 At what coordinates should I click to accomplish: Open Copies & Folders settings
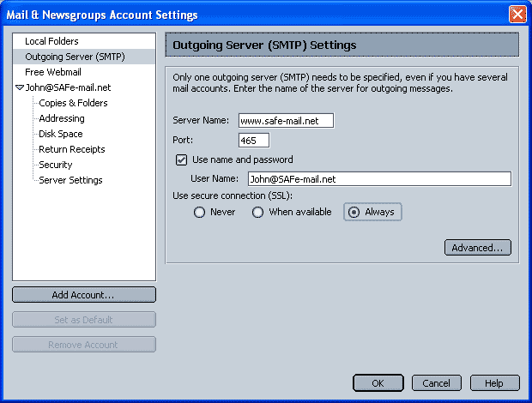coord(73,103)
